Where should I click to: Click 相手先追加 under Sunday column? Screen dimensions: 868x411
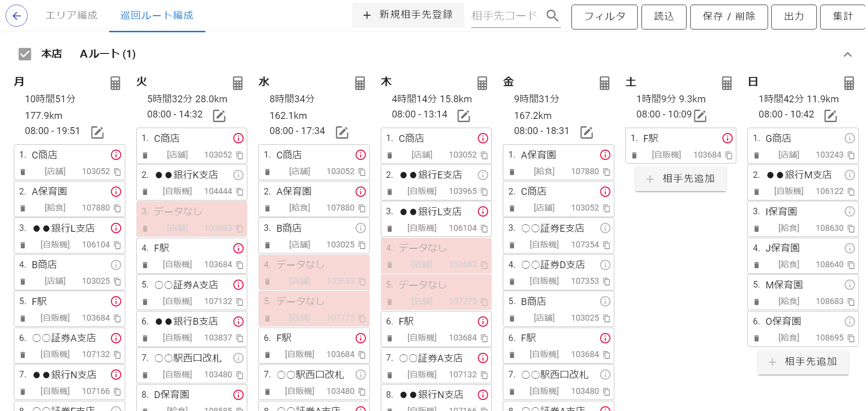pos(803,362)
